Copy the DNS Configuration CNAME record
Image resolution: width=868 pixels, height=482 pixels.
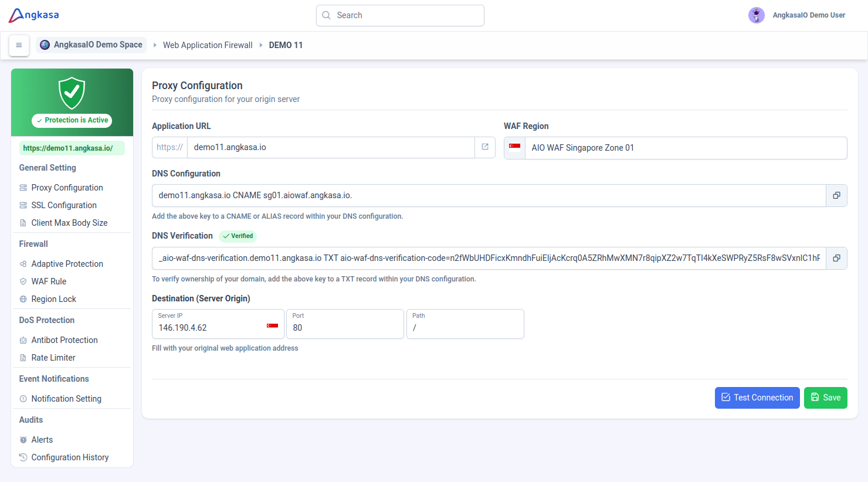click(x=836, y=195)
